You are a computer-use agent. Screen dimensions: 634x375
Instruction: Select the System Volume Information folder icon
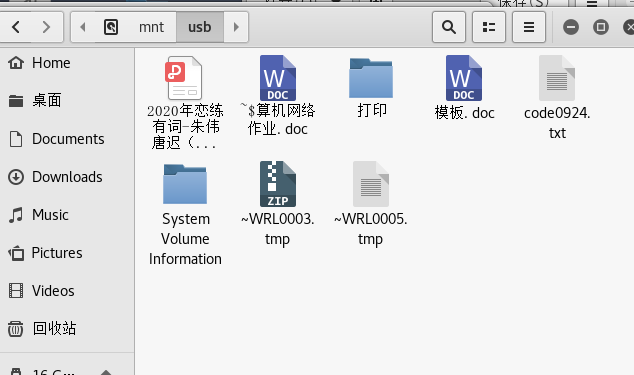coord(185,184)
